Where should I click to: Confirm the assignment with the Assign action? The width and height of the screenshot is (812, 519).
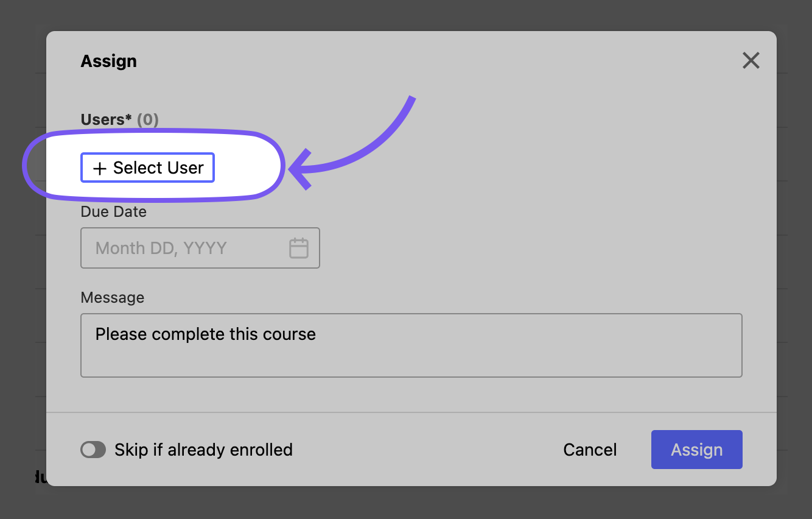(x=696, y=450)
